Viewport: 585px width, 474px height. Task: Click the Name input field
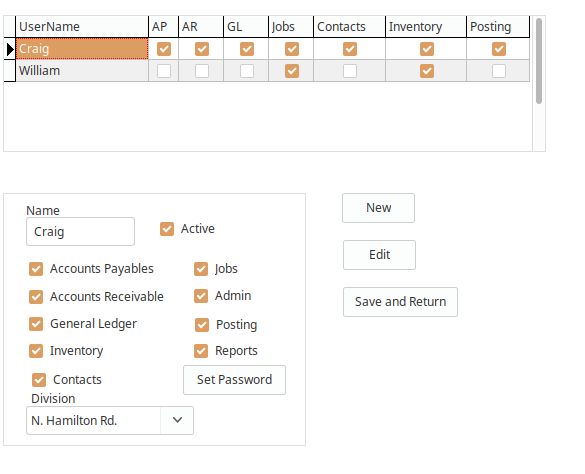[x=80, y=231]
